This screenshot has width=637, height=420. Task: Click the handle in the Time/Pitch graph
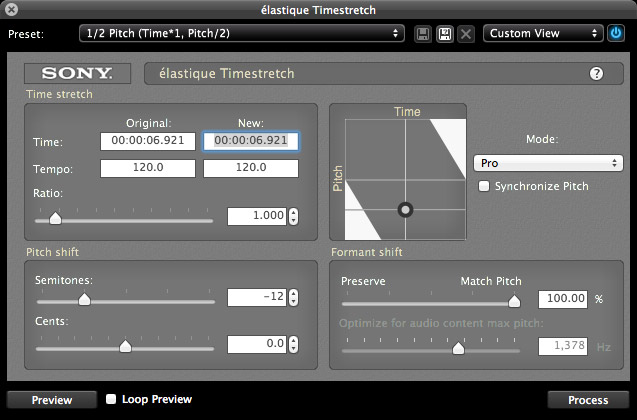(x=405, y=210)
